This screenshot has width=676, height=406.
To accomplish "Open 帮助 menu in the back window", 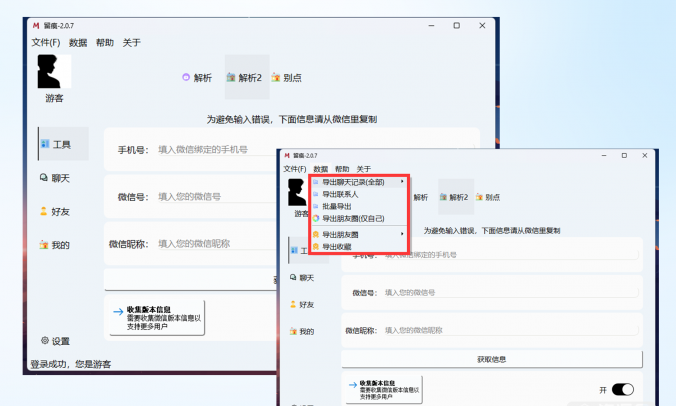I will click(105, 42).
